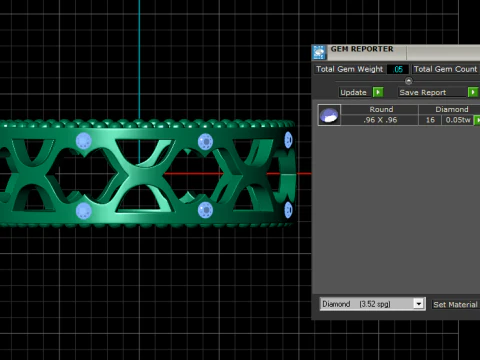Click the Set Material button
The height and width of the screenshot is (360, 480).
(455, 304)
